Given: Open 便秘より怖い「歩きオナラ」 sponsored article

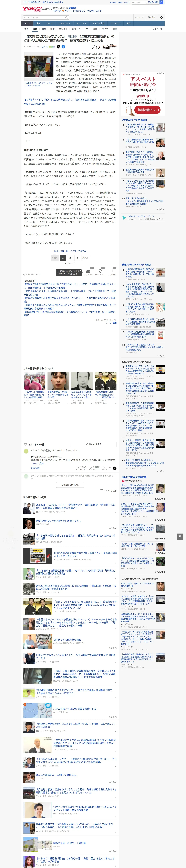Looking at the screenshot, I should click(58, 521).
